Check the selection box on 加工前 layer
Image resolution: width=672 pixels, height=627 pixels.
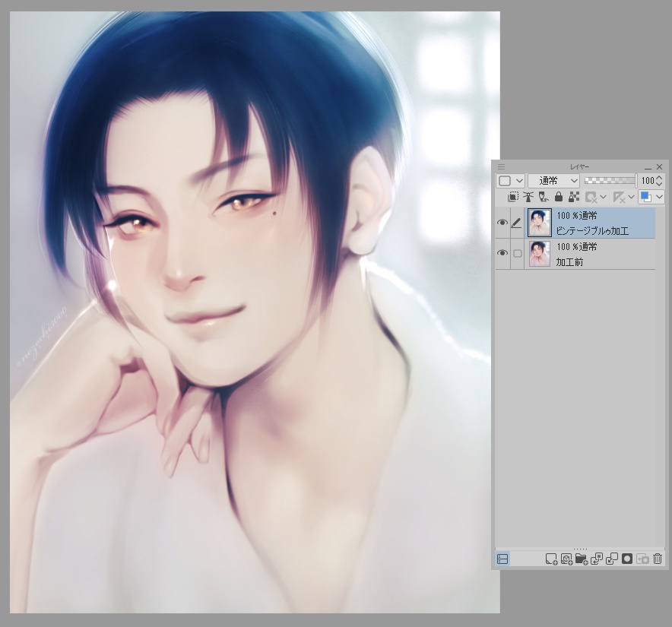click(x=517, y=253)
